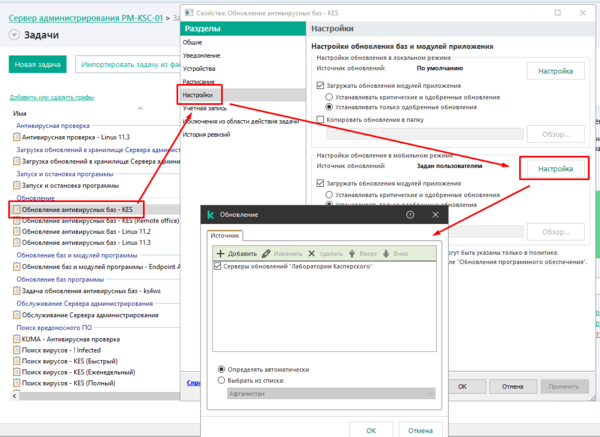This screenshot has width=600, height=437.
Task: Click the icon beside KUMA - Антивирусная проверка
Action: pyautogui.click(x=17, y=341)
